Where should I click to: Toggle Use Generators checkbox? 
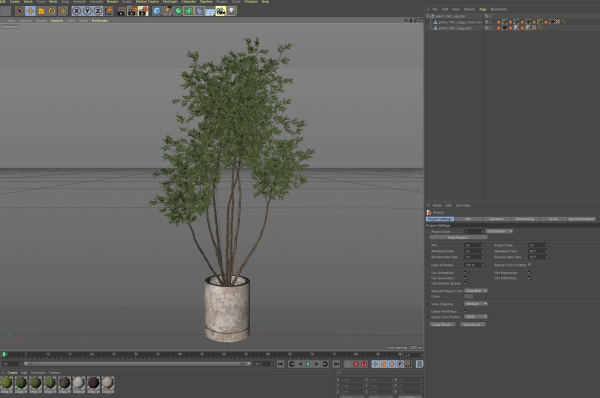466,278
